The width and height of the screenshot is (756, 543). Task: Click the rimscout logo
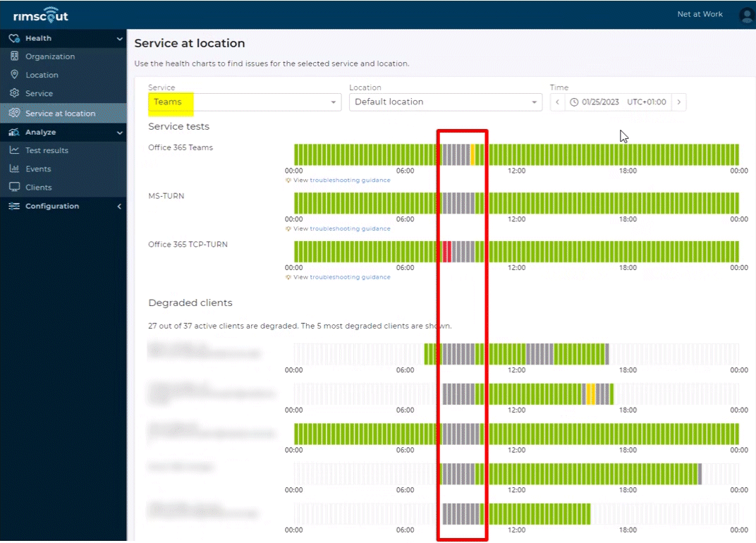pos(41,15)
